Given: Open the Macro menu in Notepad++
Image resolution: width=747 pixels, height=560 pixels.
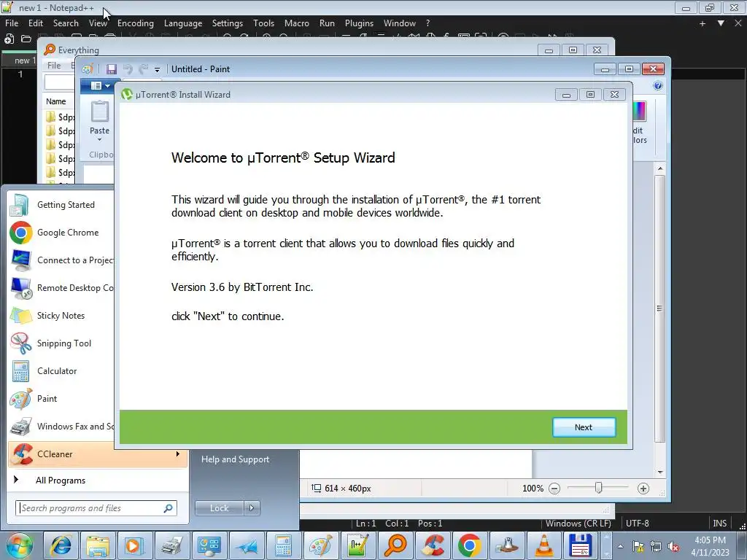Looking at the screenshot, I should pos(296,23).
